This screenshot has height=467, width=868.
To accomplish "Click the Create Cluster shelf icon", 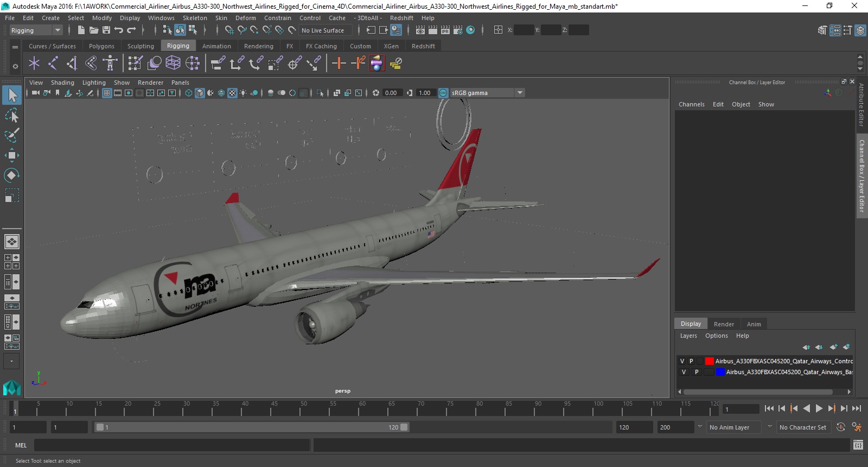I will coord(193,64).
